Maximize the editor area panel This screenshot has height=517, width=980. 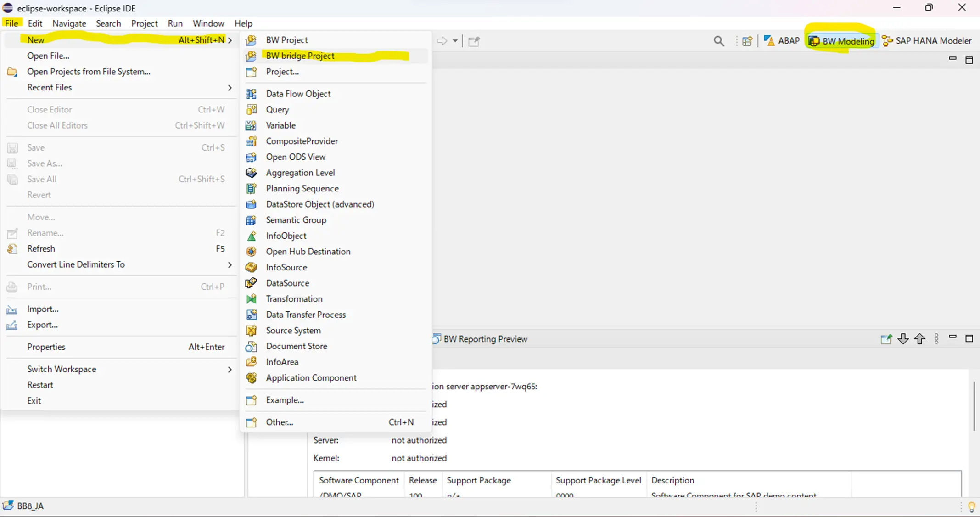click(x=969, y=60)
